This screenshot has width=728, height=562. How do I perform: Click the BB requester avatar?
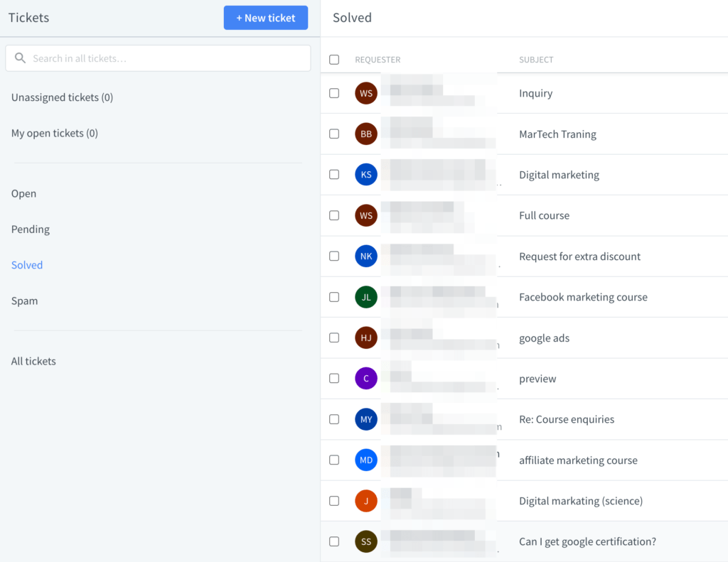[x=365, y=134]
